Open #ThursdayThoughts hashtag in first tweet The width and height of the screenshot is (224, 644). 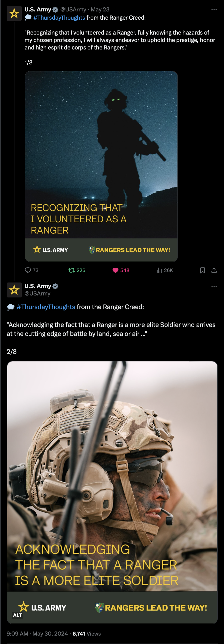59,18
